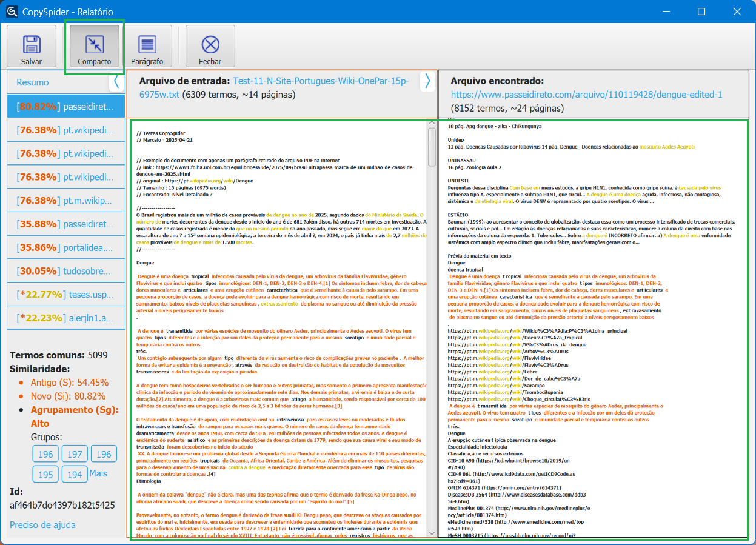Collapse the sidebar with left chevron
Image resolution: width=756 pixels, height=545 pixels.
pyautogui.click(x=116, y=82)
